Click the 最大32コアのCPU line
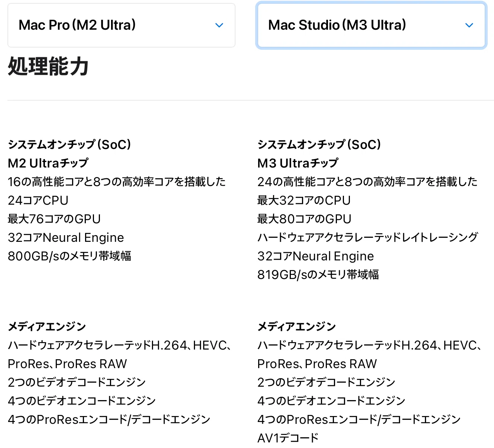 pyautogui.click(x=304, y=200)
